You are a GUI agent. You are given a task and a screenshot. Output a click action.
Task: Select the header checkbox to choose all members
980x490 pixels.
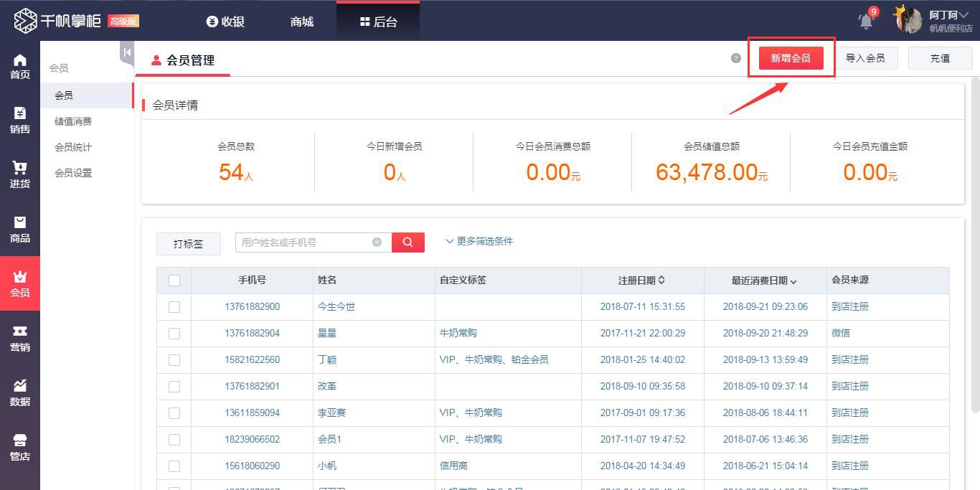tap(174, 280)
